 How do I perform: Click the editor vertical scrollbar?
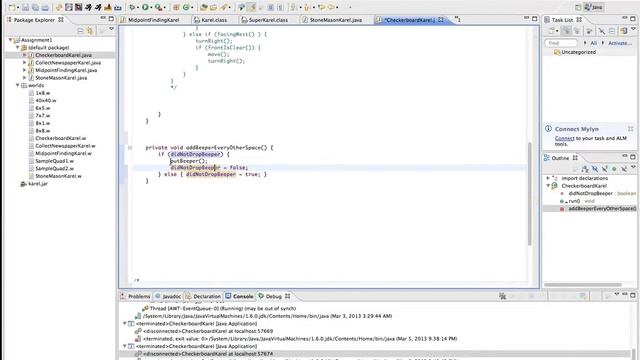[x=530, y=194]
